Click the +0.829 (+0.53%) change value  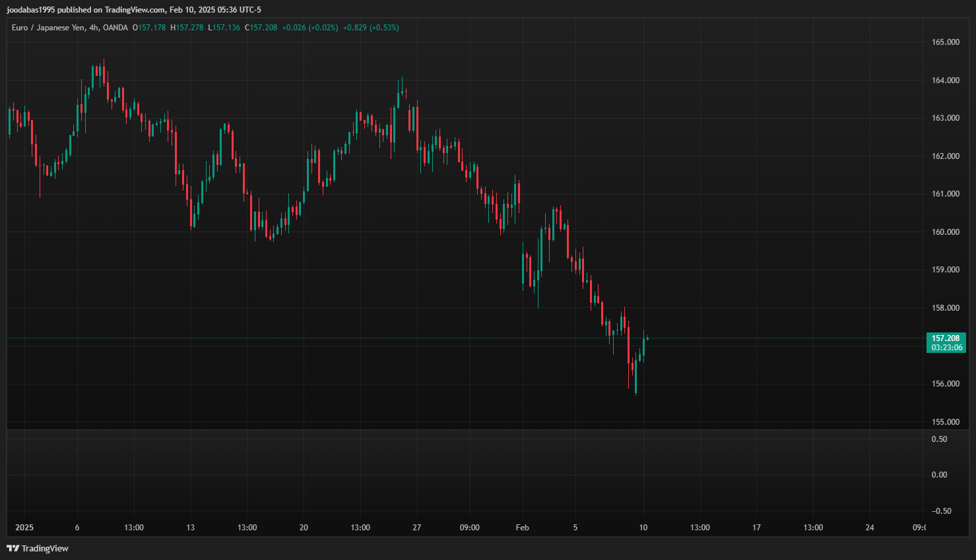pyautogui.click(x=370, y=28)
